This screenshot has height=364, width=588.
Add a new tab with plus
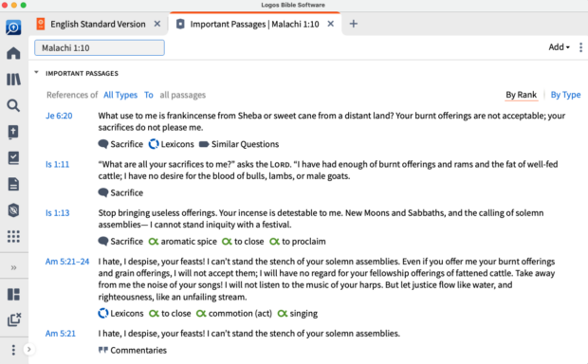(353, 24)
